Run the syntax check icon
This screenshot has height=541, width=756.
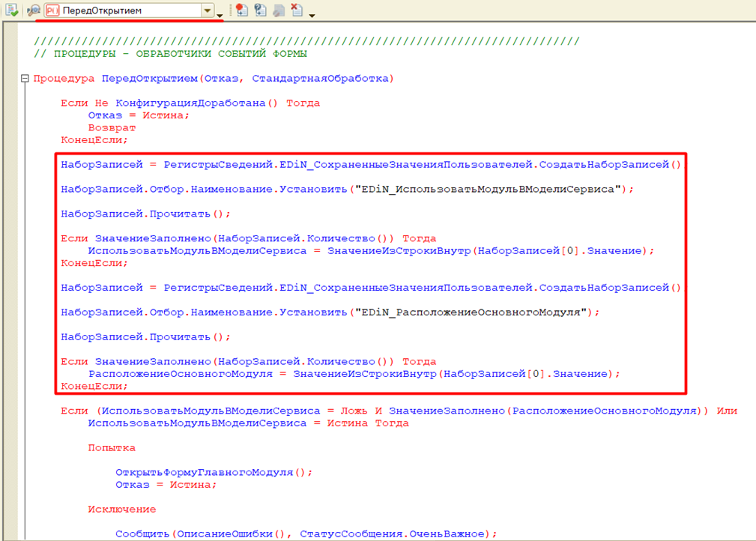pos(12,10)
